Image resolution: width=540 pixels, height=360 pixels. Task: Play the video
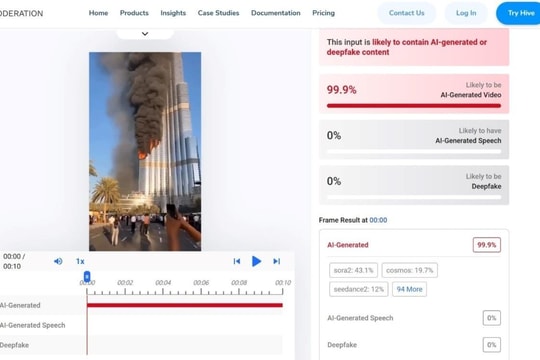click(x=256, y=261)
